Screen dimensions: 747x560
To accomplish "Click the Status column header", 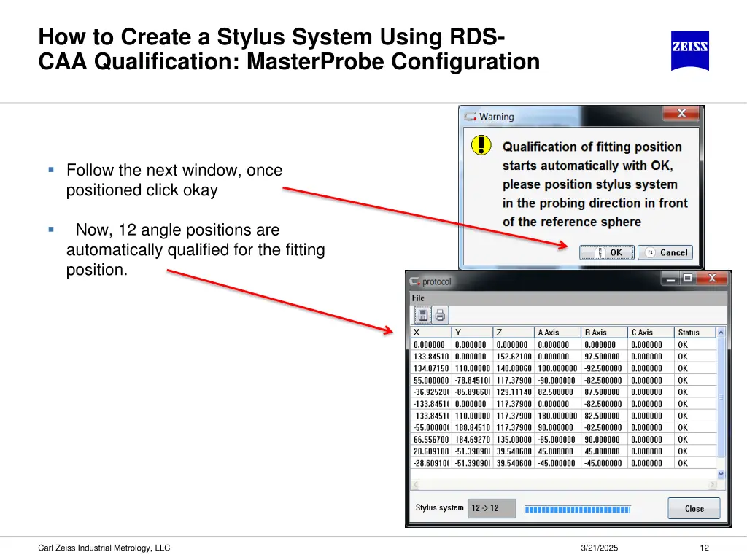I will pos(689,332).
